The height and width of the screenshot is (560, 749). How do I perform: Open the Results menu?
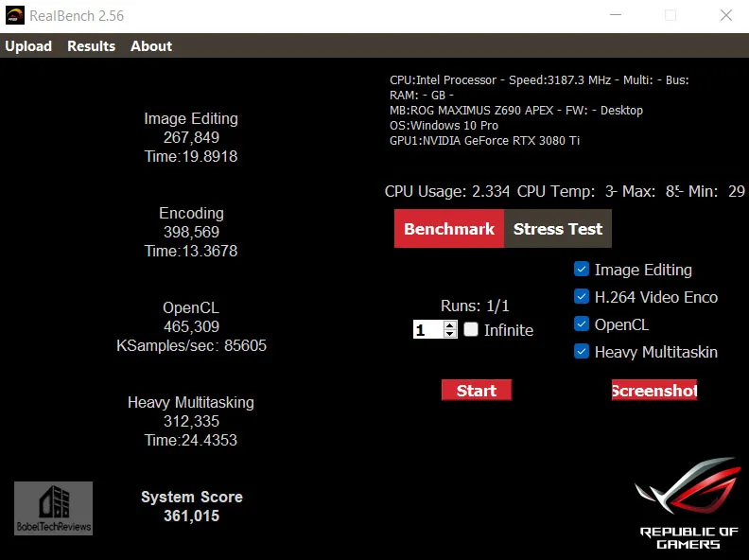point(91,45)
